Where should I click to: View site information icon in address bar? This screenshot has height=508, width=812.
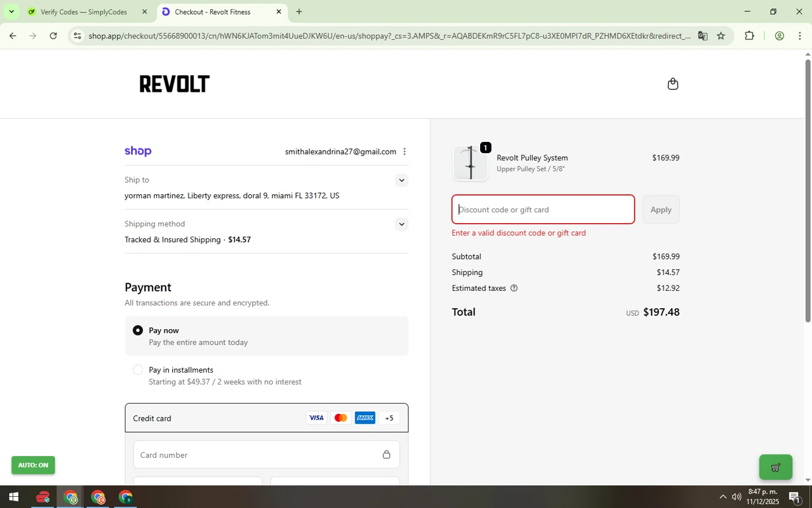[x=77, y=36]
